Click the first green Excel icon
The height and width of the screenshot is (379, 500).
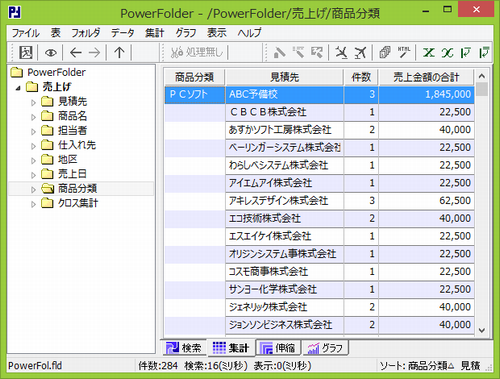[x=429, y=52]
